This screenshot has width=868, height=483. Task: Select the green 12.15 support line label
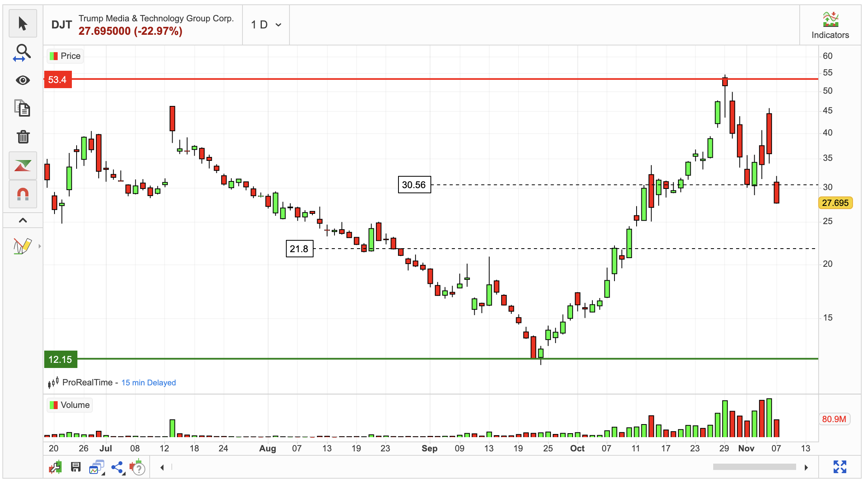click(x=60, y=360)
